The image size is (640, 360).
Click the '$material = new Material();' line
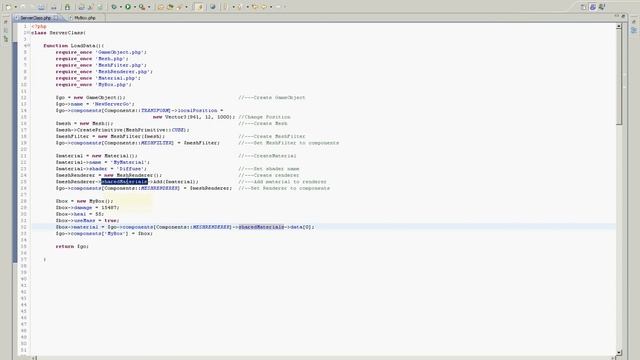click(96, 156)
